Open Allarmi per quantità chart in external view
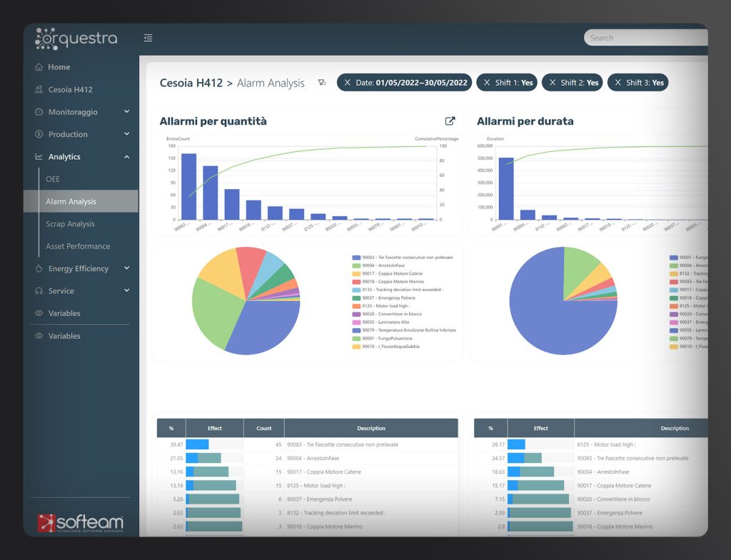The width and height of the screenshot is (731, 560). coord(450,121)
